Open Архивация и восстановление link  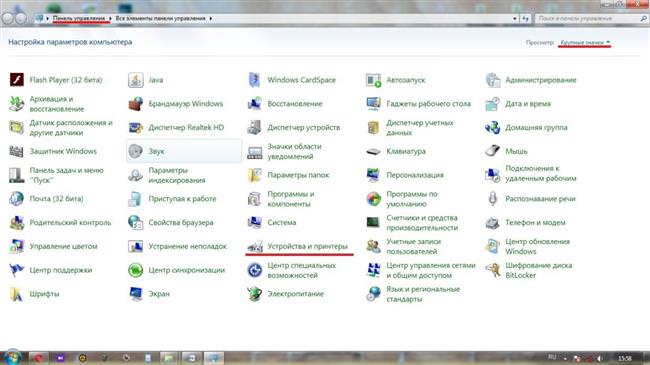(56, 104)
